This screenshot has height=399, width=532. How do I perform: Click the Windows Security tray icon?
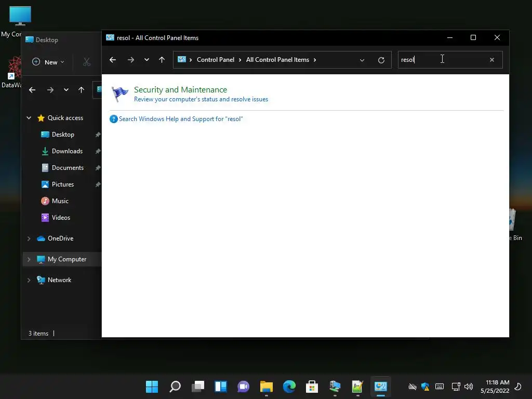point(425,387)
